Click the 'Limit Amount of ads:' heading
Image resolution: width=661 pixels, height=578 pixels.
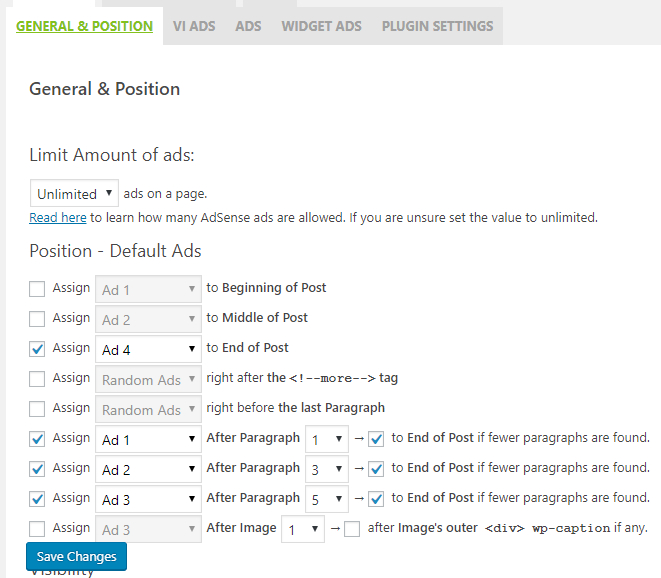pyautogui.click(x=112, y=155)
